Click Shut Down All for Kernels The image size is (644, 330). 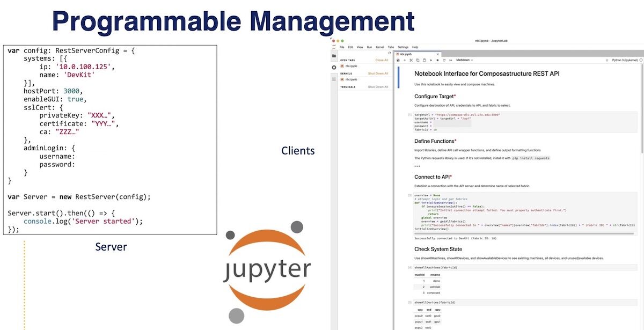tap(378, 74)
